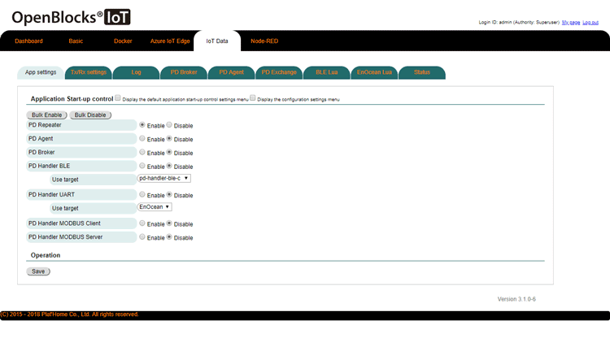Select the PD Broker sub-tab
This screenshot has height=364, width=610.
(x=183, y=72)
